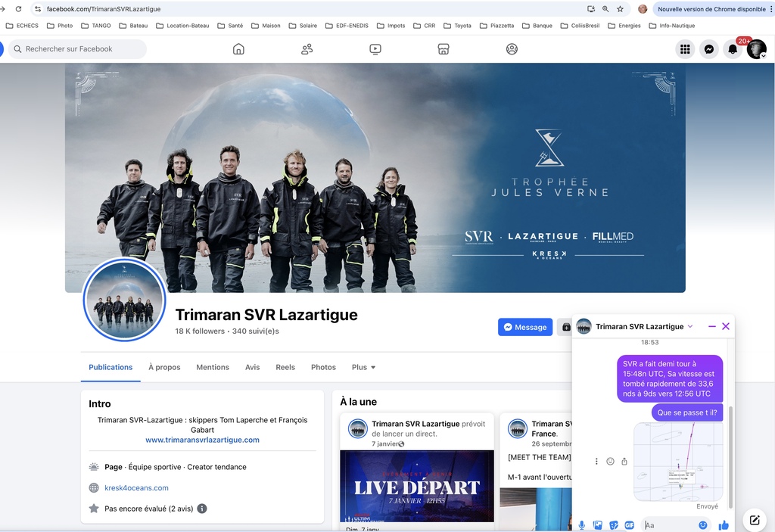Screen dimensions: 775x532
Task: Open the map image sent in chat
Action: click(678, 462)
